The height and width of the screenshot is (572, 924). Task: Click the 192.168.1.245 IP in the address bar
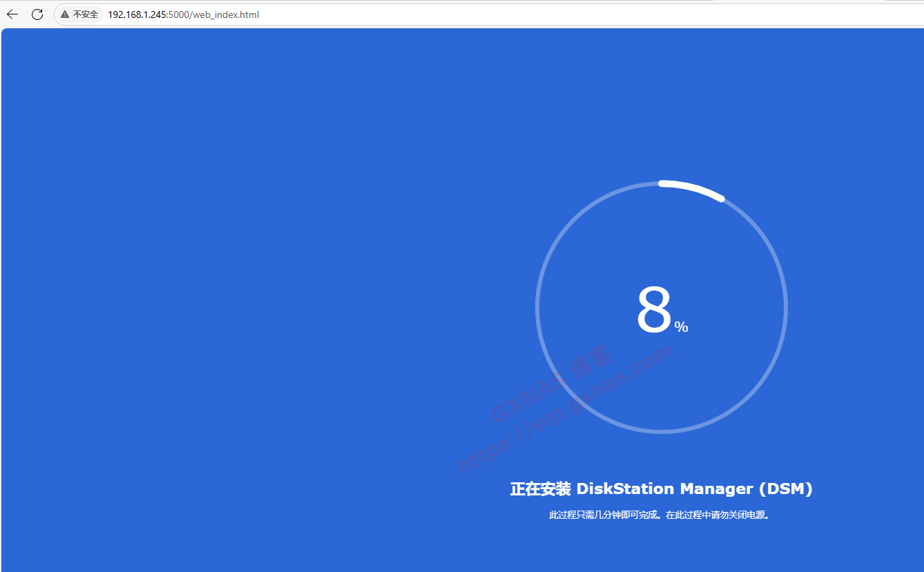pos(137,14)
